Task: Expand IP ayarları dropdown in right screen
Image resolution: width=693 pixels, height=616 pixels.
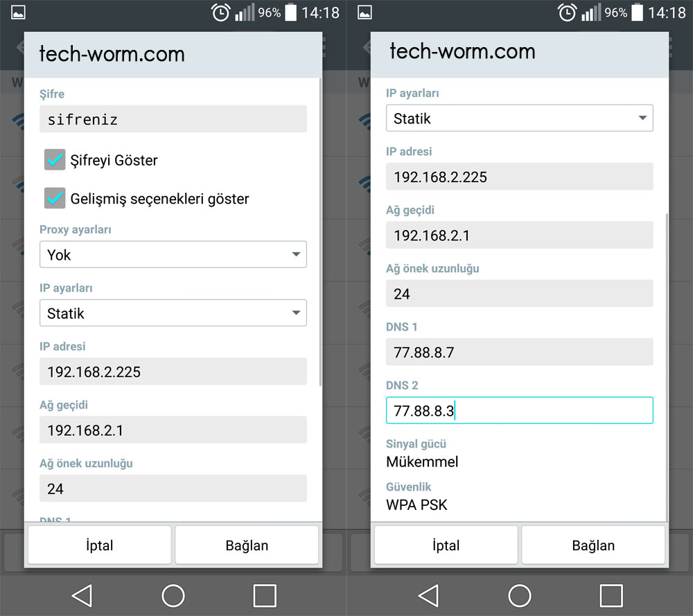Action: point(519,118)
